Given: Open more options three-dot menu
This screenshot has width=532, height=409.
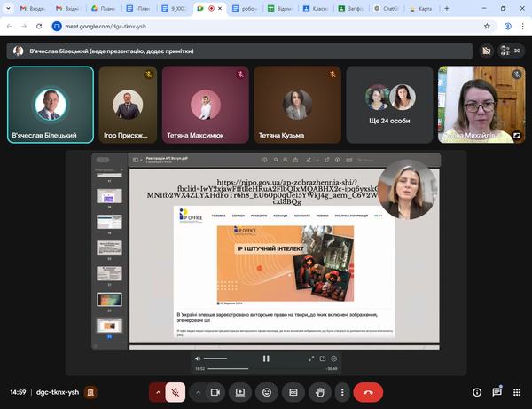Looking at the screenshot, I should [x=342, y=391].
